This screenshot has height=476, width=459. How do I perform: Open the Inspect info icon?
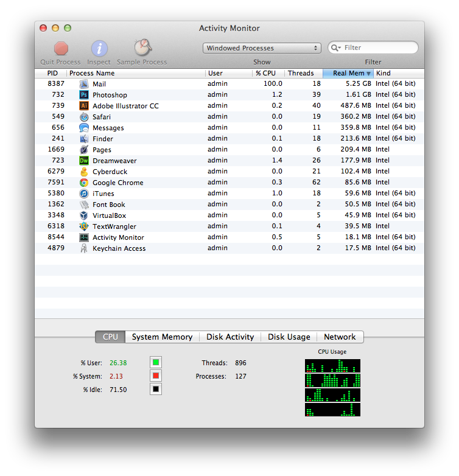pos(99,49)
